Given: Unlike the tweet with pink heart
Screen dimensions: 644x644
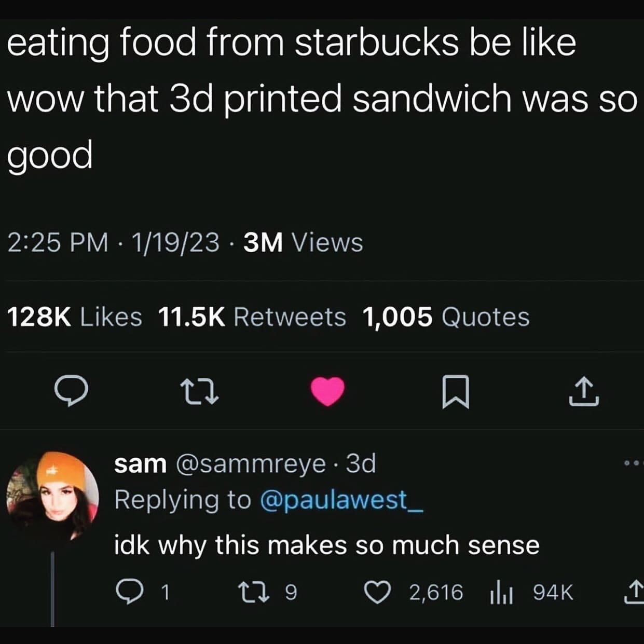Looking at the screenshot, I should coord(328,391).
